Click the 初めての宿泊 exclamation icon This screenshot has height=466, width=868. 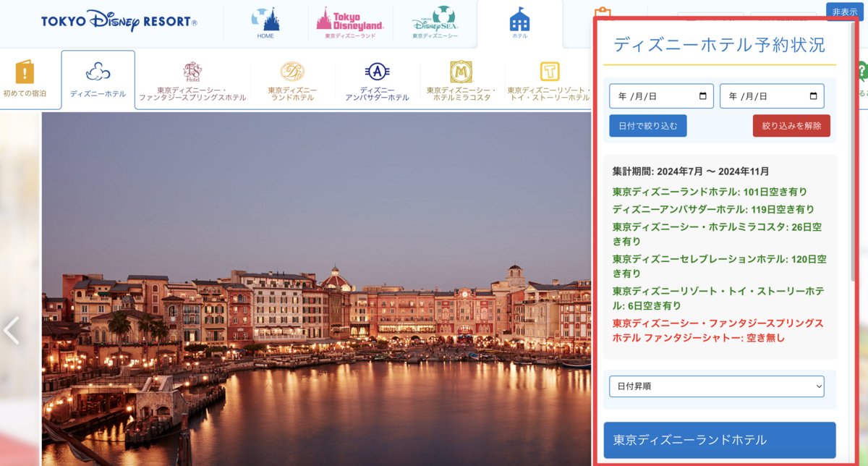pos(25,72)
